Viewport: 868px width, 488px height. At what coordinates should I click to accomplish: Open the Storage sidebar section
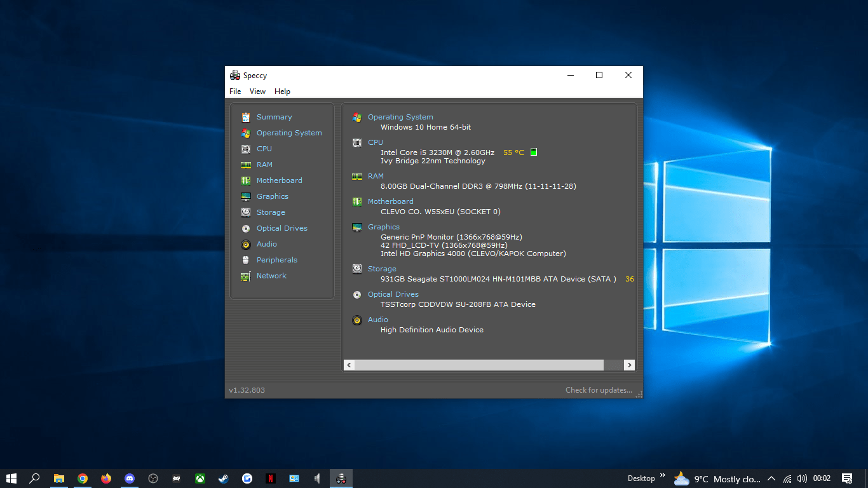271,212
